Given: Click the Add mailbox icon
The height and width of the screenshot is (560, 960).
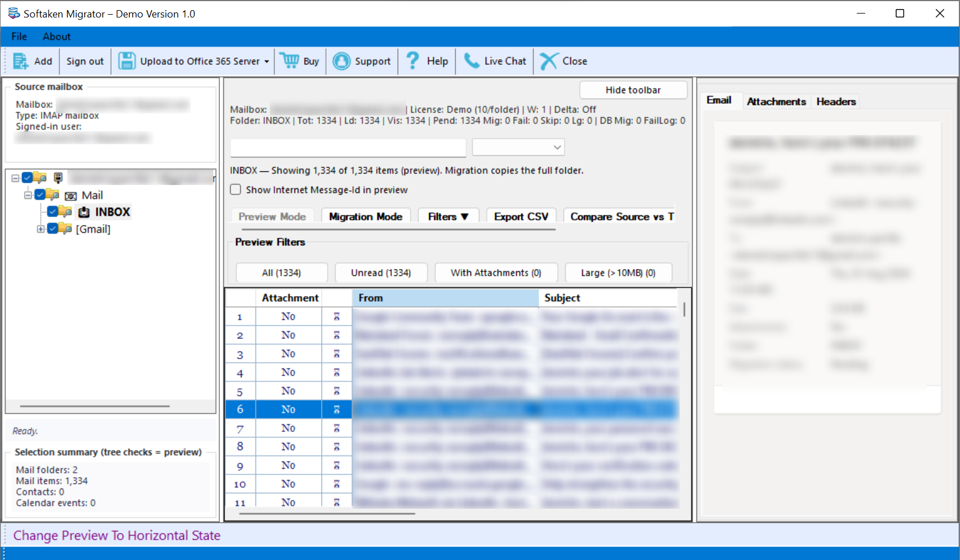Looking at the screenshot, I should pos(21,61).
